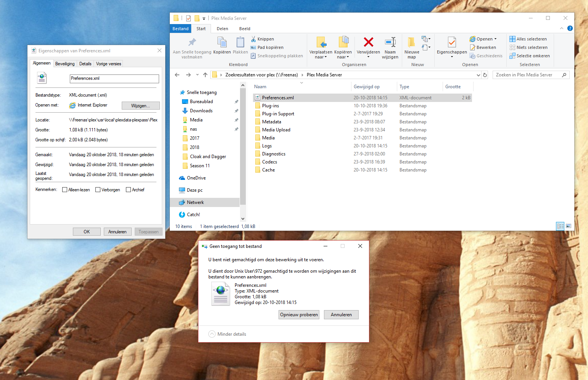Image resolution: width=588 pixels, height=380 pixels.
Task: Select the Codecs folder
Action: coord(269,162)
